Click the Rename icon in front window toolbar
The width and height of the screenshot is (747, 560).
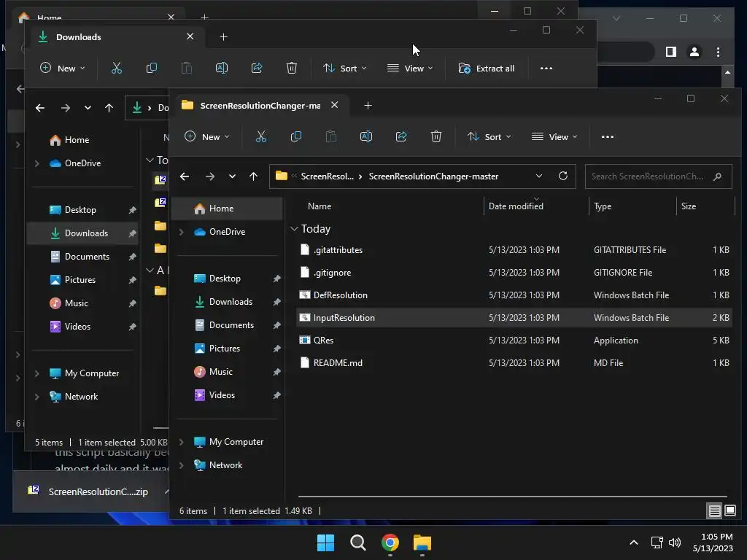pyautogui.click(x=366, y=136)
